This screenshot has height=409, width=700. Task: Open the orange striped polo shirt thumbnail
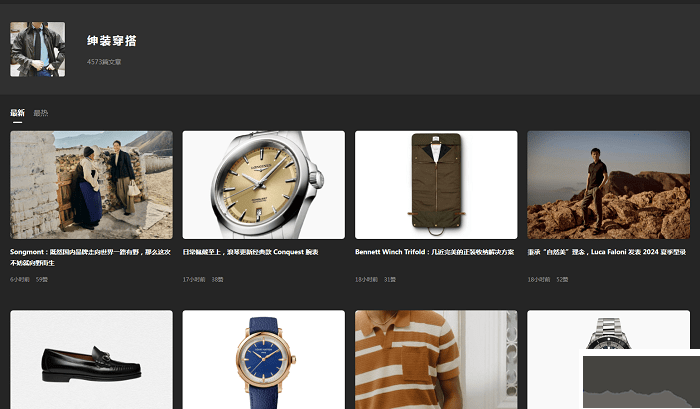[x=436, y=359]
